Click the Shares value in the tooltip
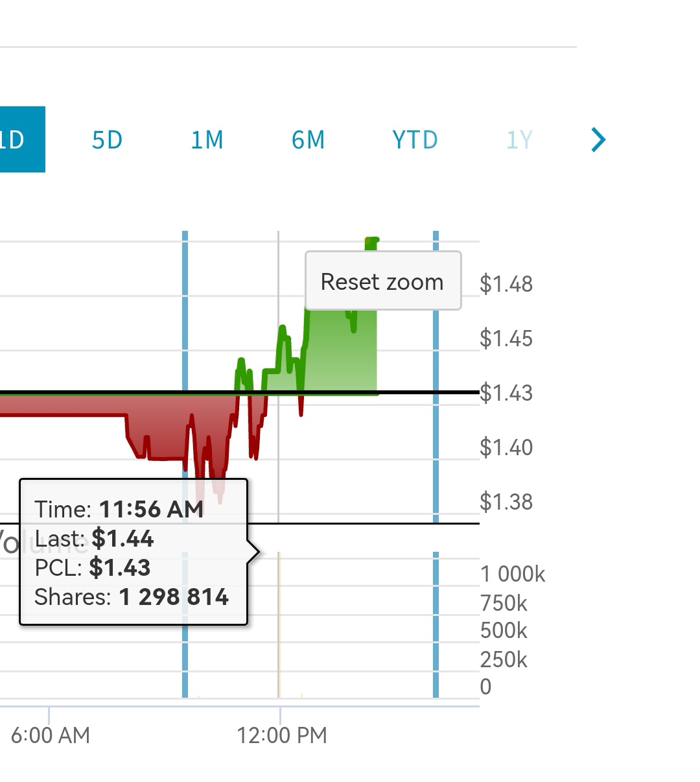 click(174, 597)
